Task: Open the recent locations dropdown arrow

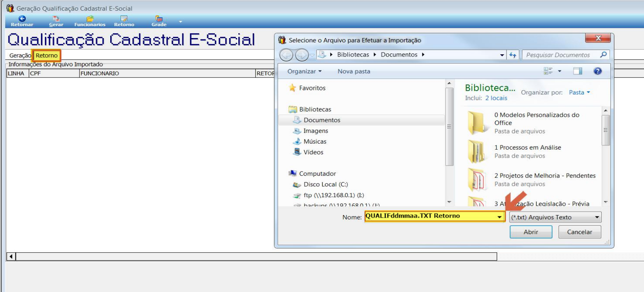Action: [x=313, y=55]
